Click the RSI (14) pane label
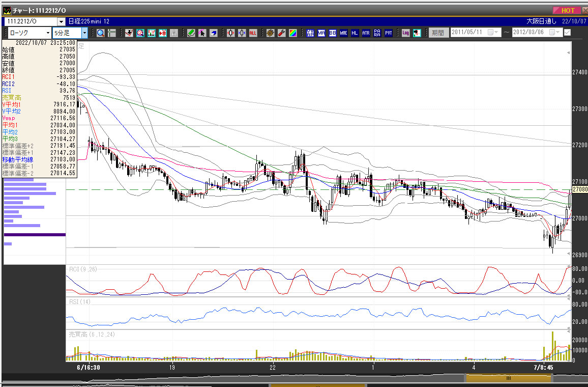Screen dimensions: 588x387 point(79,302)
